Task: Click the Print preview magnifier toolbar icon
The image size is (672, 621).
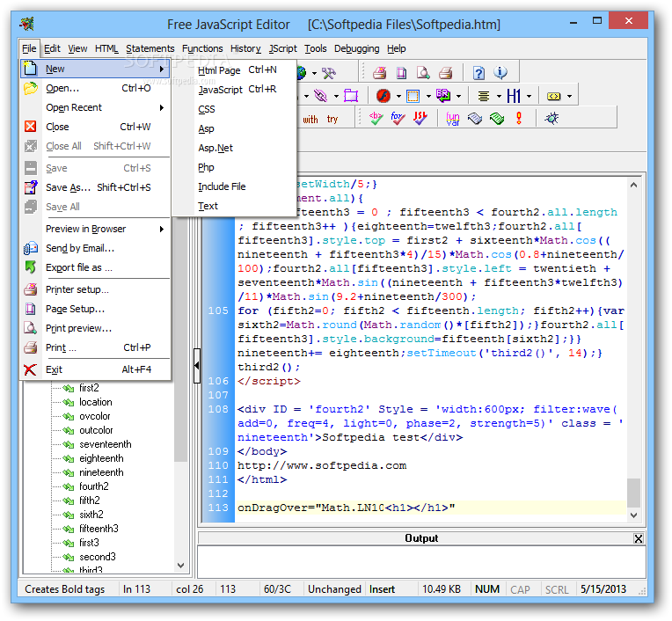Action: [x=423, y=72]
